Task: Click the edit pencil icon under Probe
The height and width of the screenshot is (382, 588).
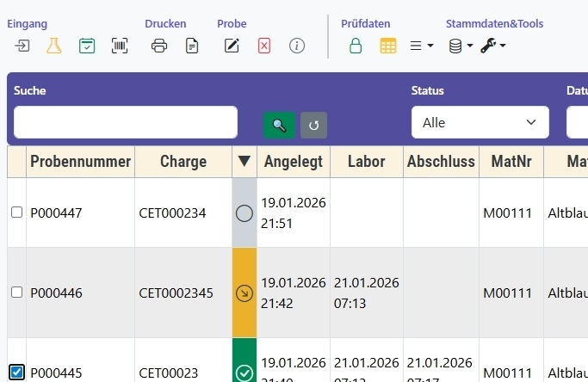Action: [232, 46]
